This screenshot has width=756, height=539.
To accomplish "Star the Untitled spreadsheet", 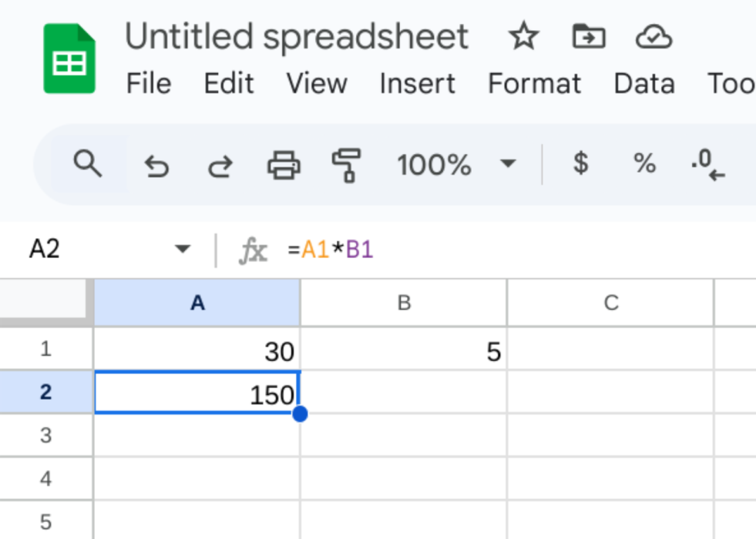I will pyautogui.click(x=524, y=35).
